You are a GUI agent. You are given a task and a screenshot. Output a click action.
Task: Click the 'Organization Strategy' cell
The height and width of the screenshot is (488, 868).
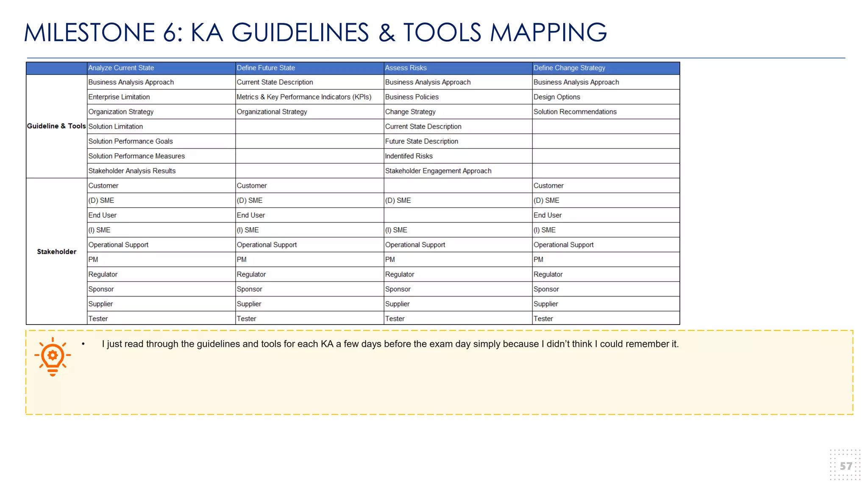(x=161, y=112)
